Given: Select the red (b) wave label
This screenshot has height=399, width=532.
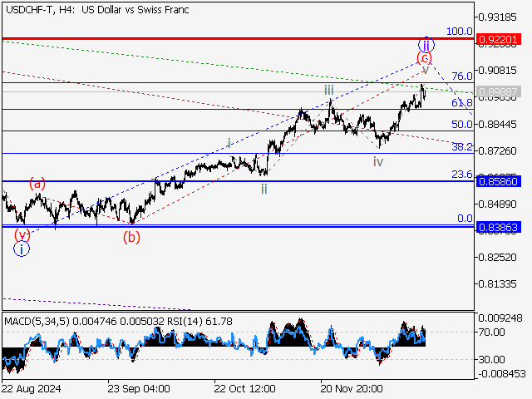Looking at the screenshot, I should pos(131,237).
